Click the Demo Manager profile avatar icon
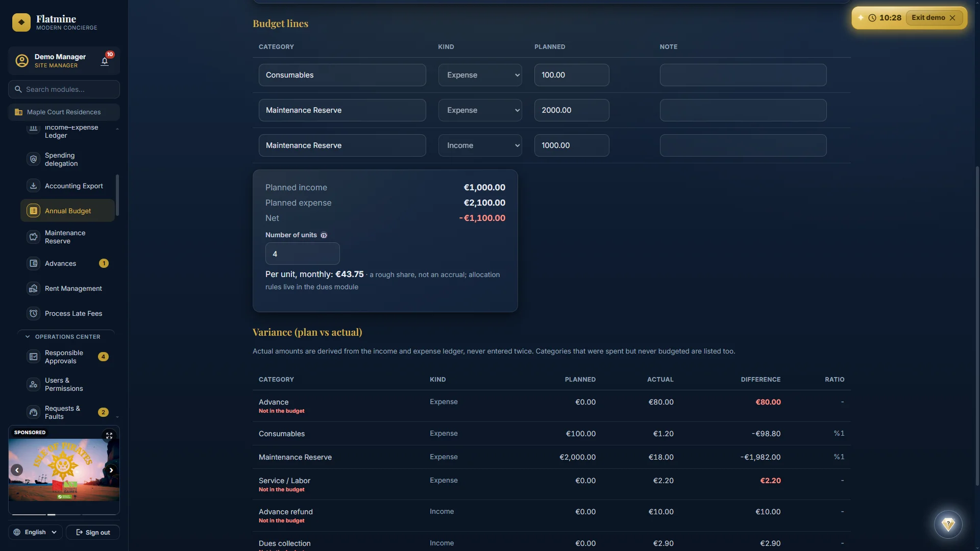The height and width of the screenshot is (551, 980). [22, 61]
